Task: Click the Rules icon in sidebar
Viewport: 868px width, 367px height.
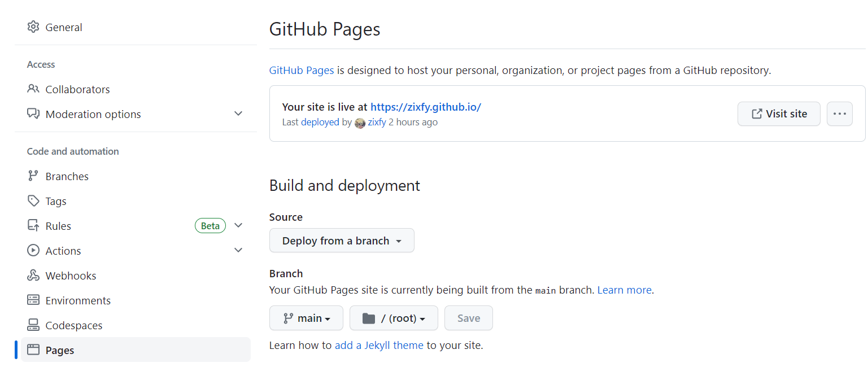Action: [33, 226]
